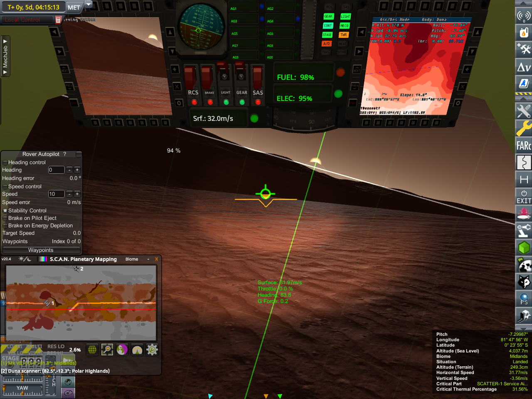Minimize the S.C.A.N. Planetary Mapping window
The image size is (532, 399).
tap(148, 259)
